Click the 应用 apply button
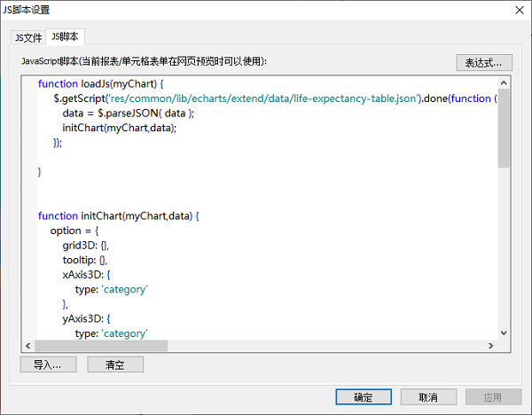The width and height of the screenshot is (532, 415). tap(493, 396)
